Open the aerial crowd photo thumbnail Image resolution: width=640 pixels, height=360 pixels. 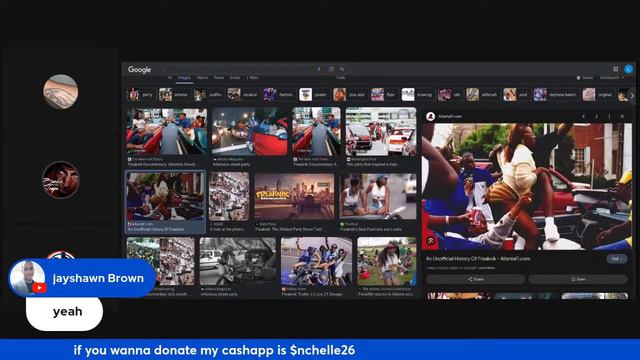pos(229,196)
